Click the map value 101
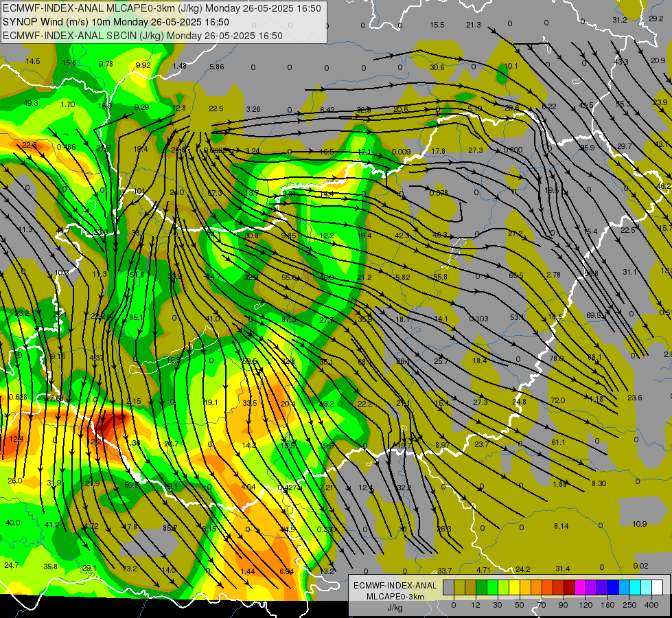 139,192
